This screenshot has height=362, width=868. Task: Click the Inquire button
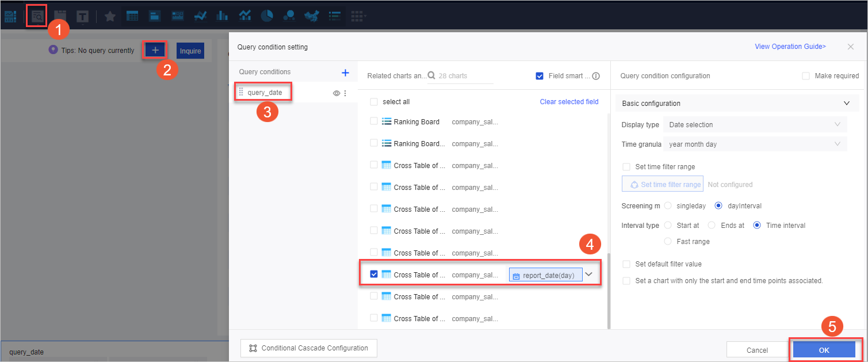pyautogui.click(x=190, y=51)
